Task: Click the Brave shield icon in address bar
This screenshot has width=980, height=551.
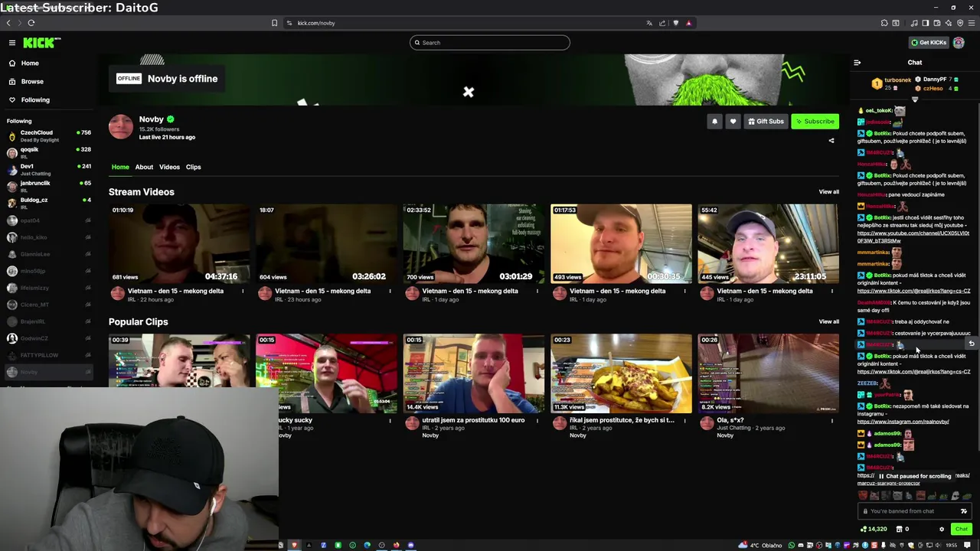Action: click(x=675, y=23)
